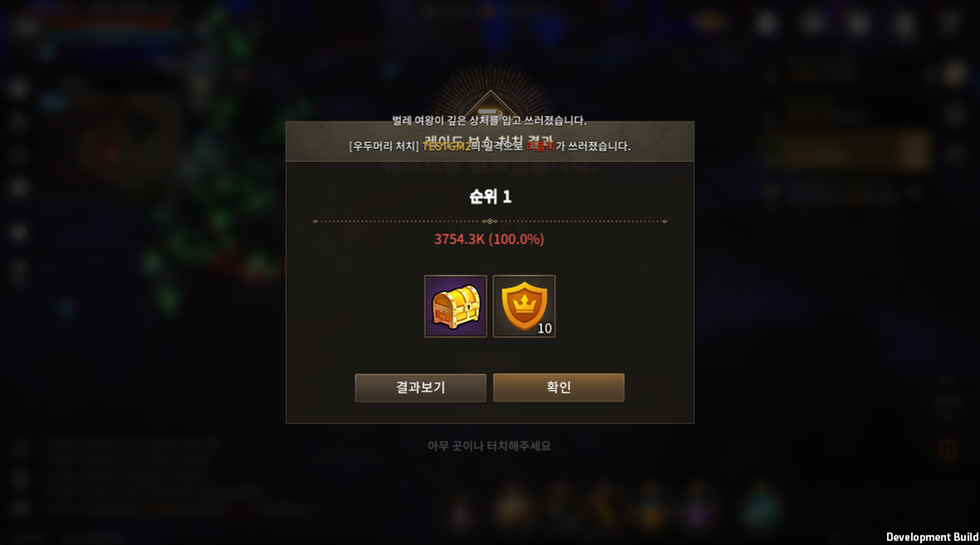Tap the scroll icon inside the pyramid emblem
Screen dimensions: 980x545
489,112
